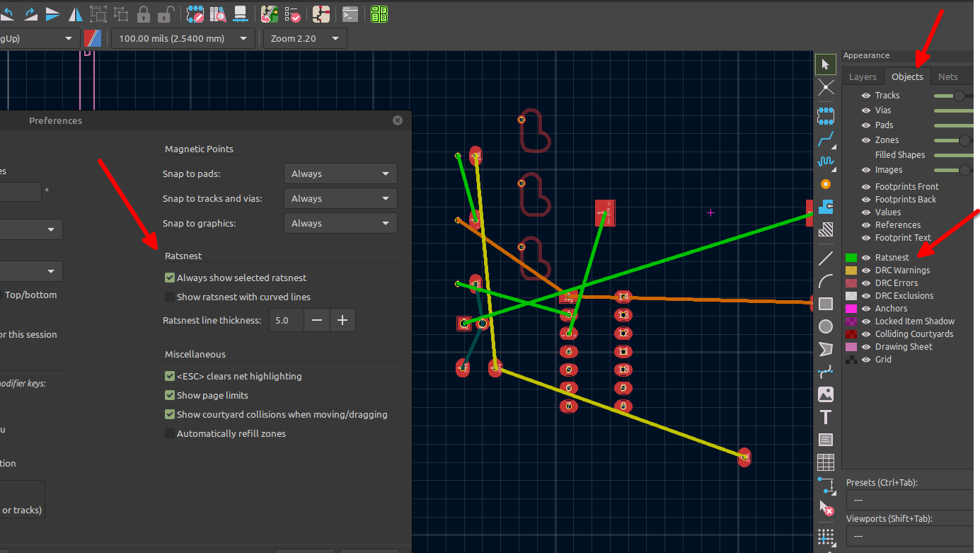The height and width of the screenshot is (553, 980).
Task: Select the Add Text tool
Action: (825, 417)
